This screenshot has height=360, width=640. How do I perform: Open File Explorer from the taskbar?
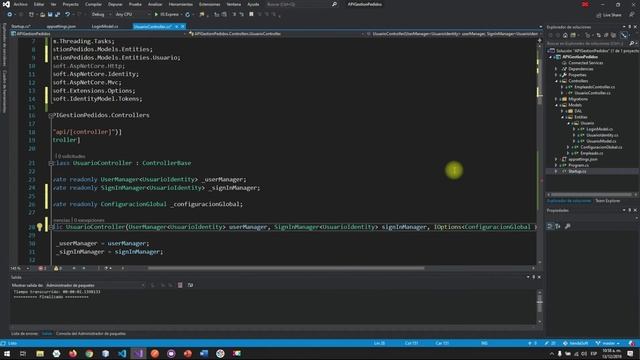click(40, 353)
